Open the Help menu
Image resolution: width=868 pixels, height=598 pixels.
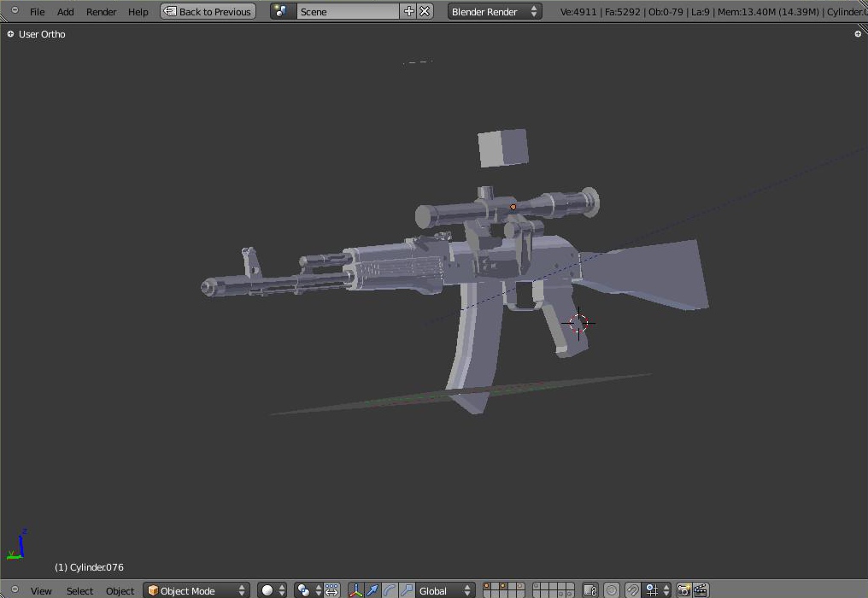pos(138,12)
